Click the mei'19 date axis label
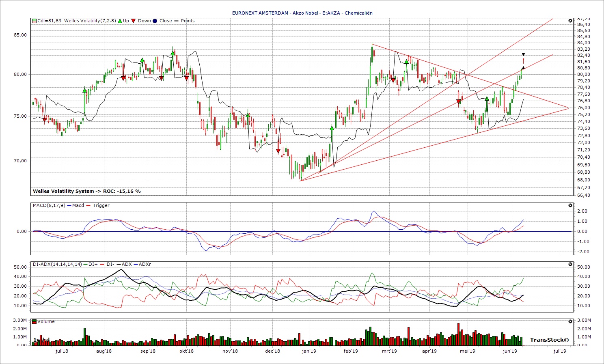 pos(468,351)
